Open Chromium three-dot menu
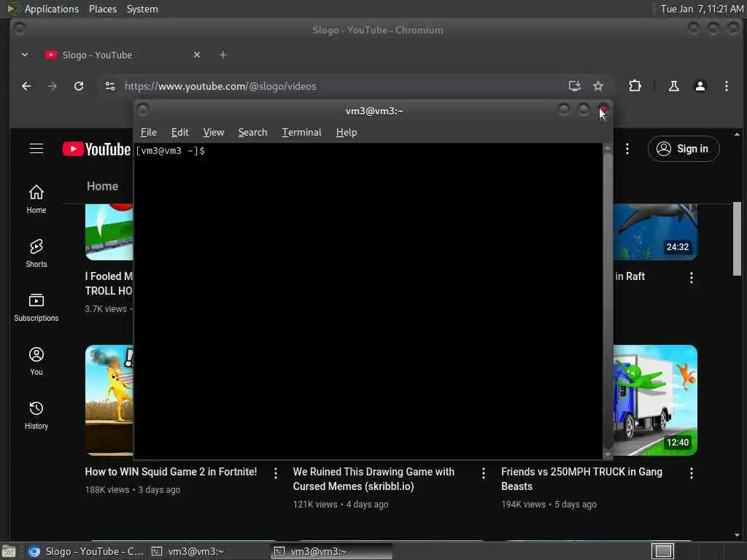This screenshot has width=747, height=560. pyautogui.click(x=726, y=86)
